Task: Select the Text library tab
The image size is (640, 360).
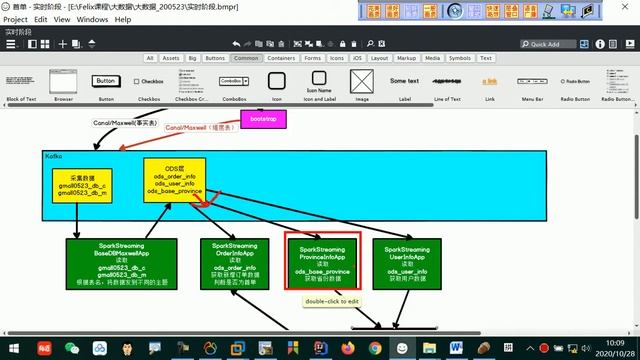Action: 486,58
